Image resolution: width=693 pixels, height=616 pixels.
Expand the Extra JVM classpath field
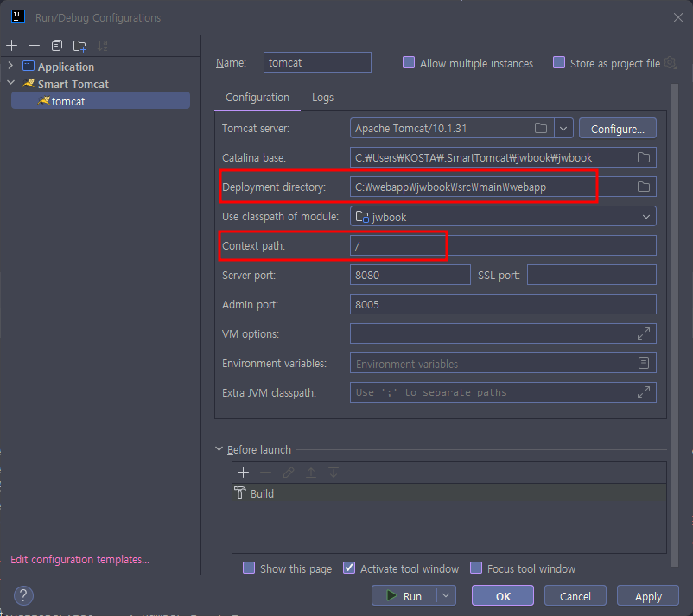[644, 392]
